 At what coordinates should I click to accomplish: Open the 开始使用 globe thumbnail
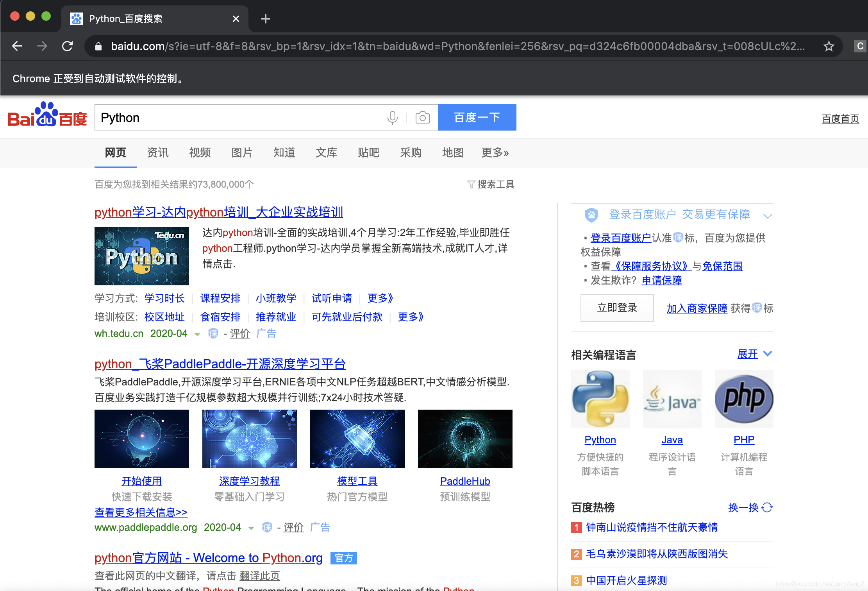(x=142, y=439)
